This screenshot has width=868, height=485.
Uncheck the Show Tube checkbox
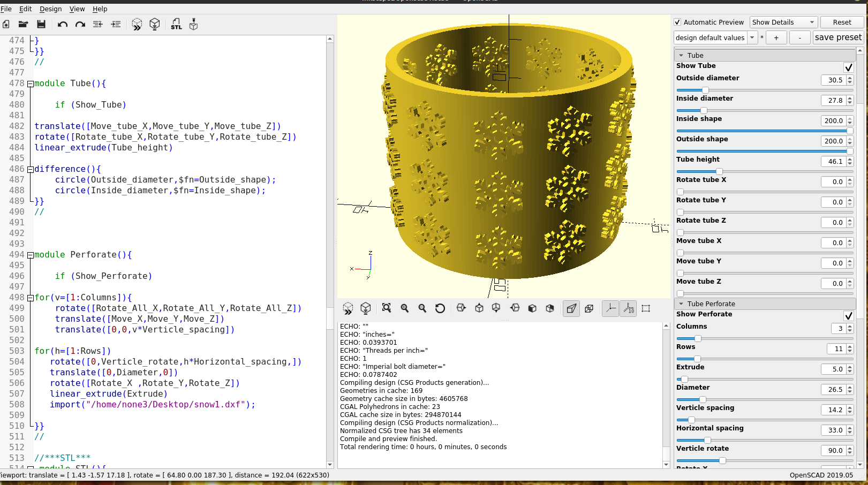(848, 67)
